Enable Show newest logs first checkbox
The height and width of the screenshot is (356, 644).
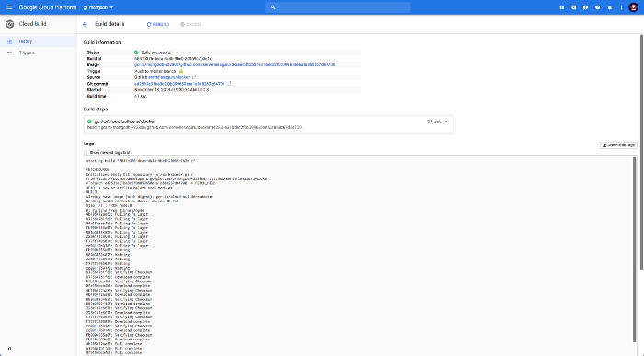(86, 153)
